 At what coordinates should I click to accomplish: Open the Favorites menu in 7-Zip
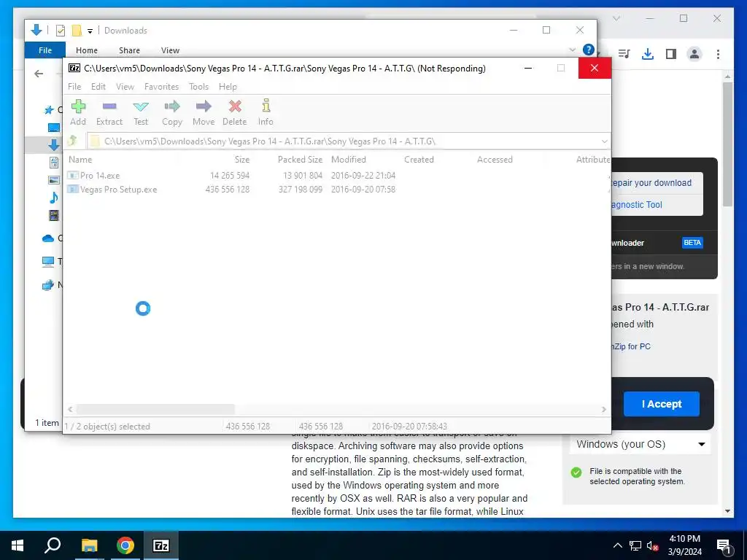coord(161,87)
